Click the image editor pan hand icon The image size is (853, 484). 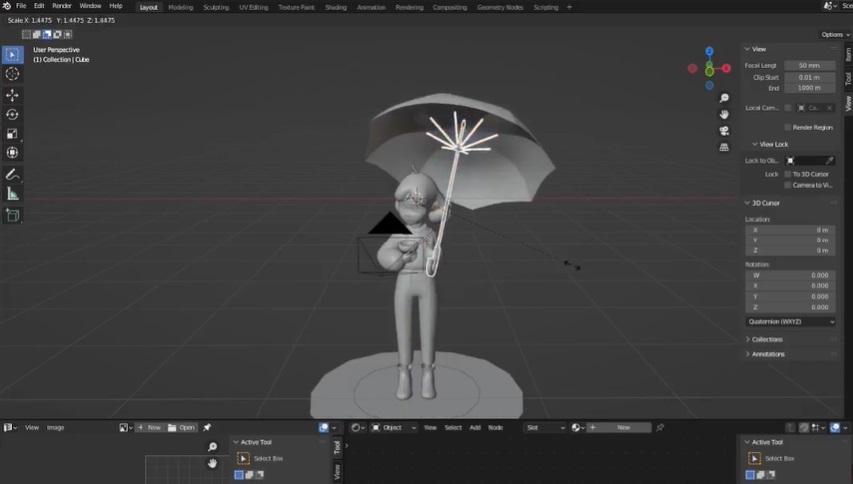pyautogui.click(x=212, y=463)
